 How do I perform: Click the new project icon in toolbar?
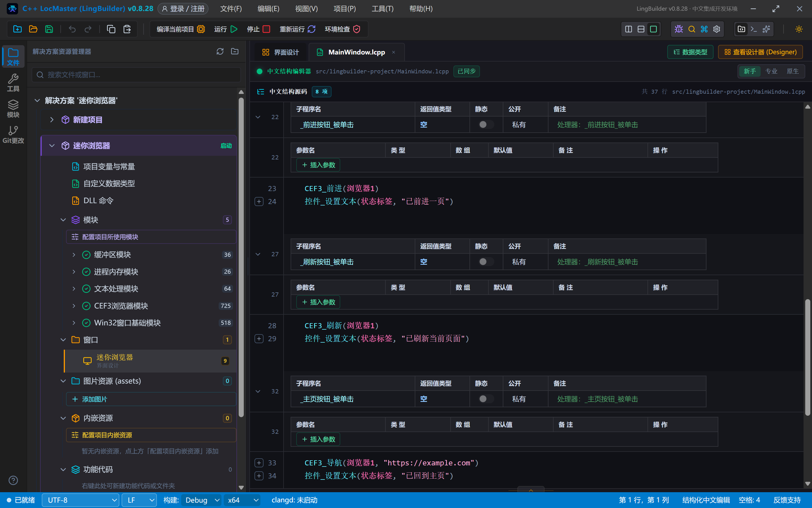[x=17, y=29]
